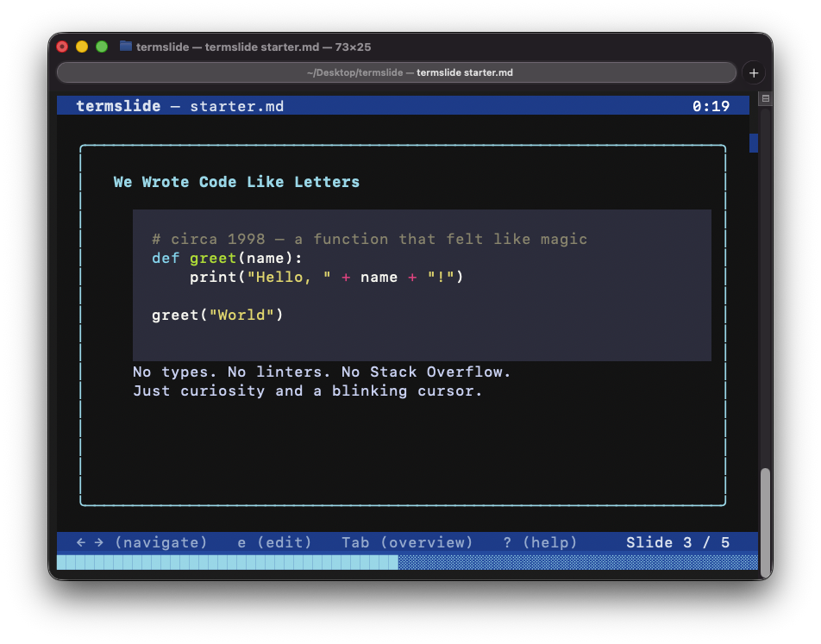Viewport: 821px width, 644px height.
Task: Click the blue mark in the terminal gutter
Action: 754,143
